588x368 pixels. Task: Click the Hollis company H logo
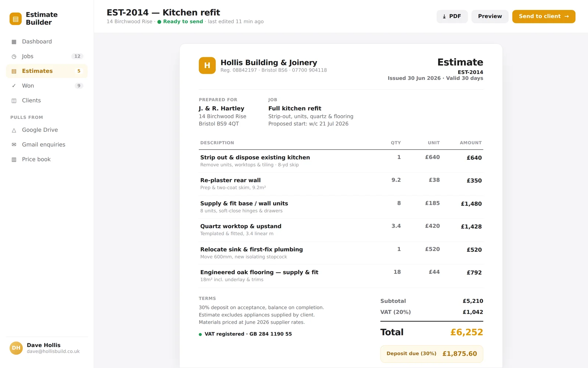(207, 66)
